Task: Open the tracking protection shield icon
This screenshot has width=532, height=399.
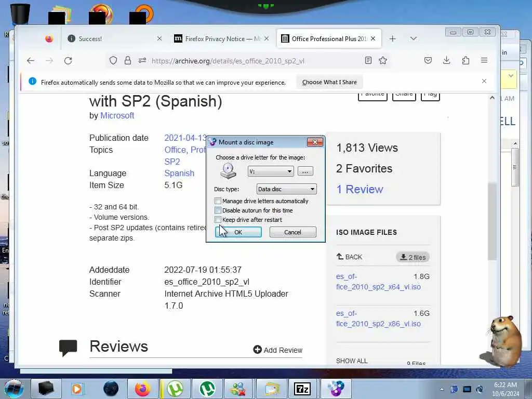Action: tap(113, 61)
